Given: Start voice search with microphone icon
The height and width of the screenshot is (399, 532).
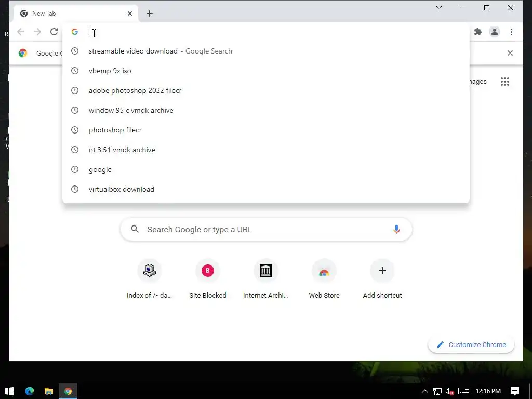Looking at the screenshot, I should pos(396,229).
